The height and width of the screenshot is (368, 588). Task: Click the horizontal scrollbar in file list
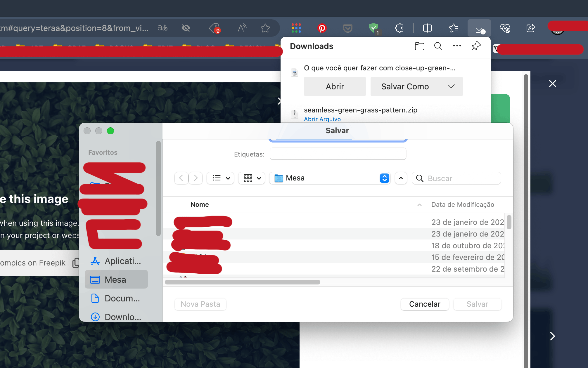pyautogui.click(x=242, y=282)
